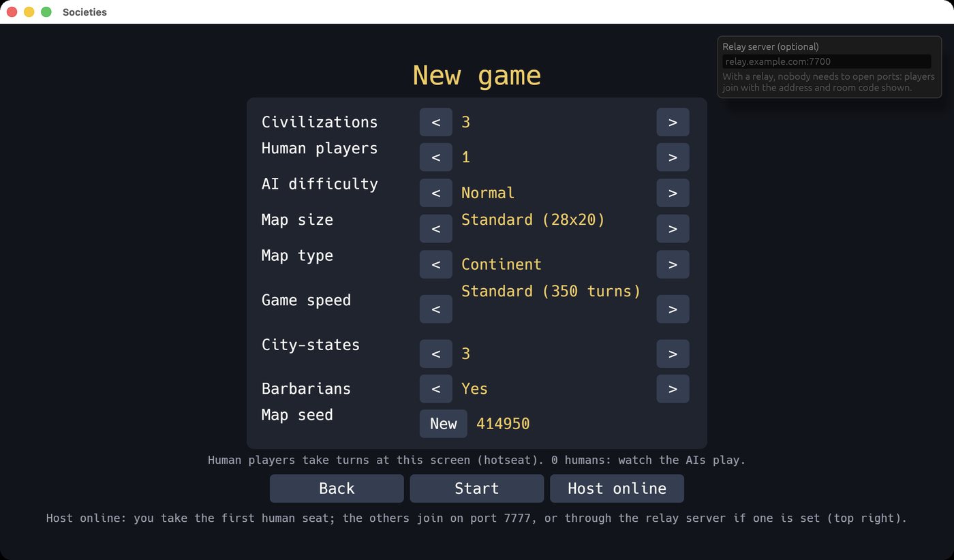Select previous AI difficulty option

click(436, 193)
